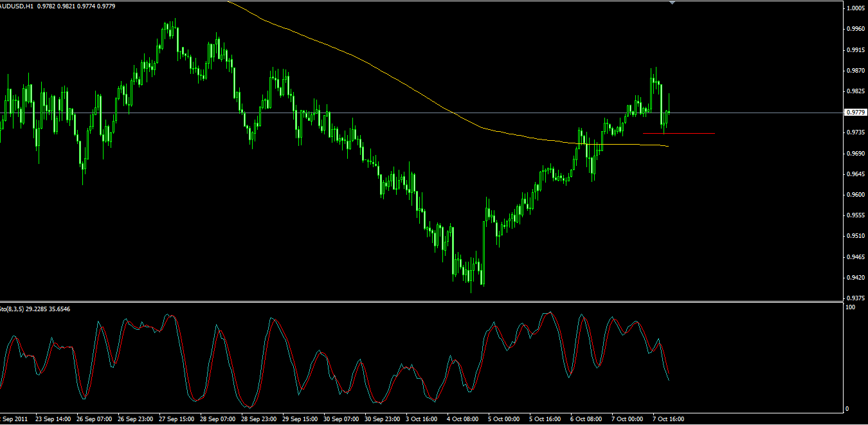Click the 3 Oct 16:00 time label
868x425 pixels.
[x=422, y=419]
